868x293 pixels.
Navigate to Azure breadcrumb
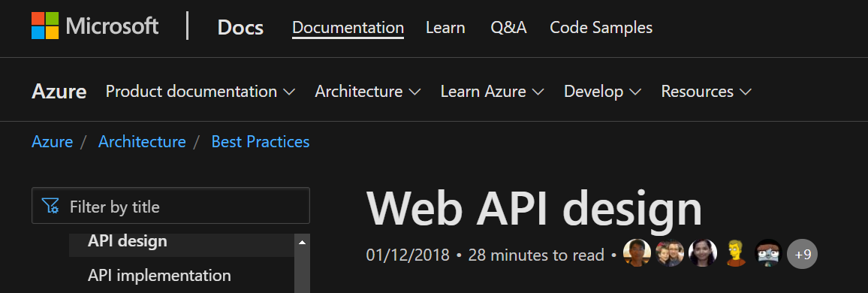coord(52,142)
